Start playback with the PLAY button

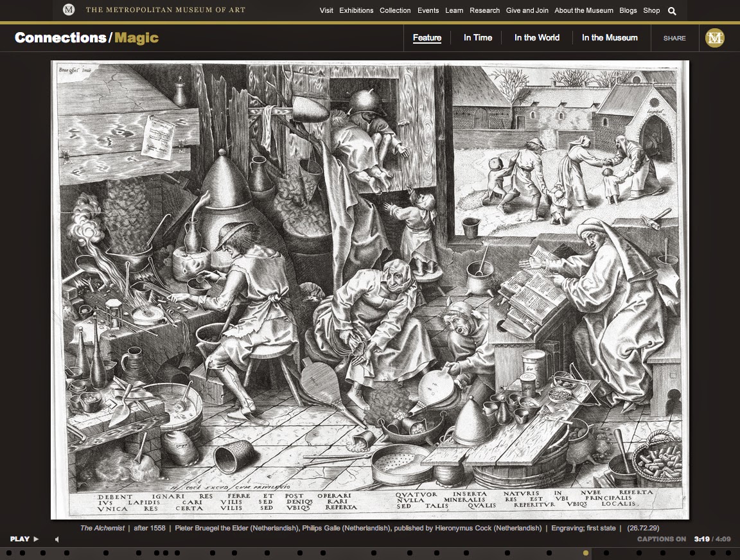(x=24, y=539)
